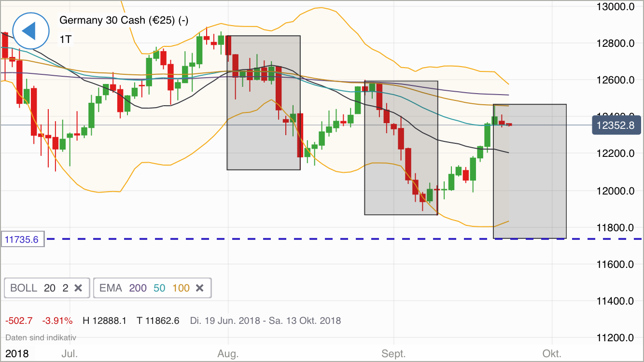Open the Germany 30 Cash instrument selector
This screenshot has height=362, width=644.
124,20
